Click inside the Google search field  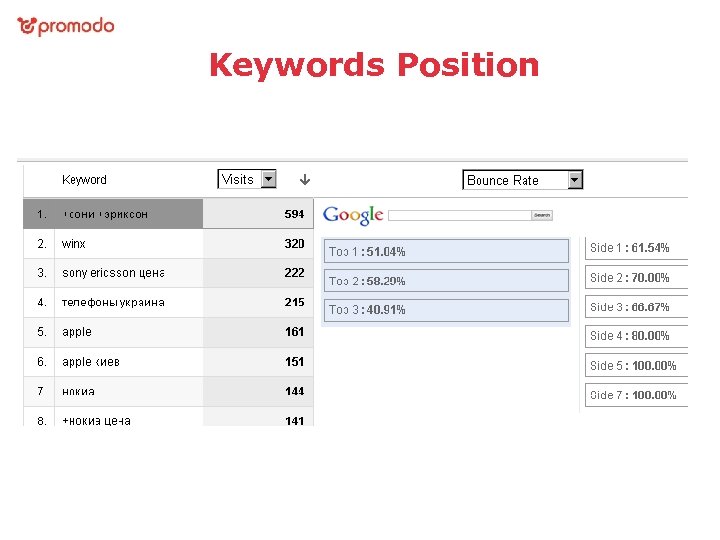pos(459,215)
